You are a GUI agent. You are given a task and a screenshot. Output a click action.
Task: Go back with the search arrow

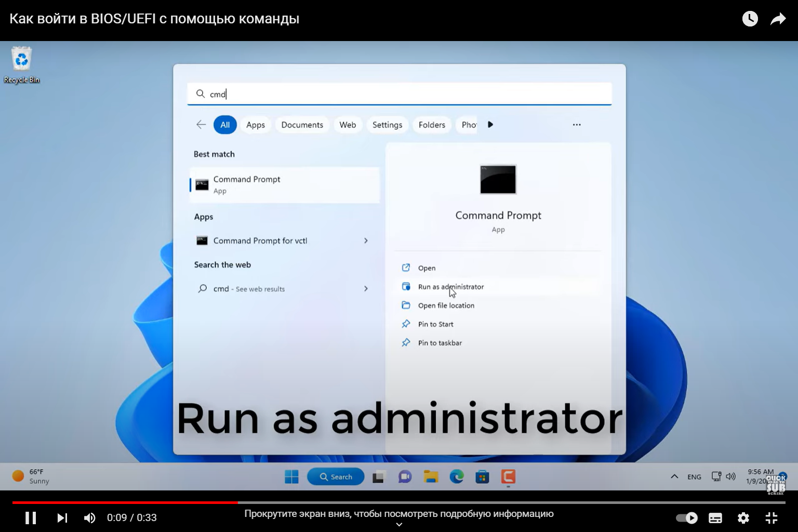tap(201, 125)
